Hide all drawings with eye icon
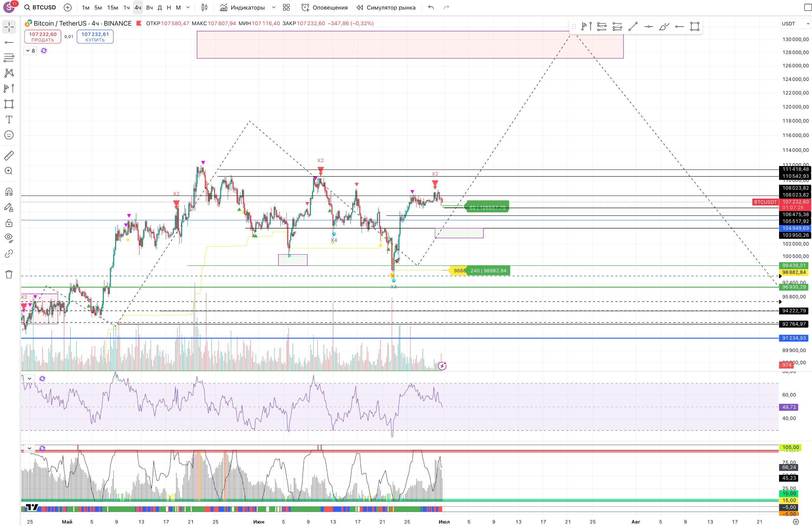 pyautogui.click(x=9, y=238)
